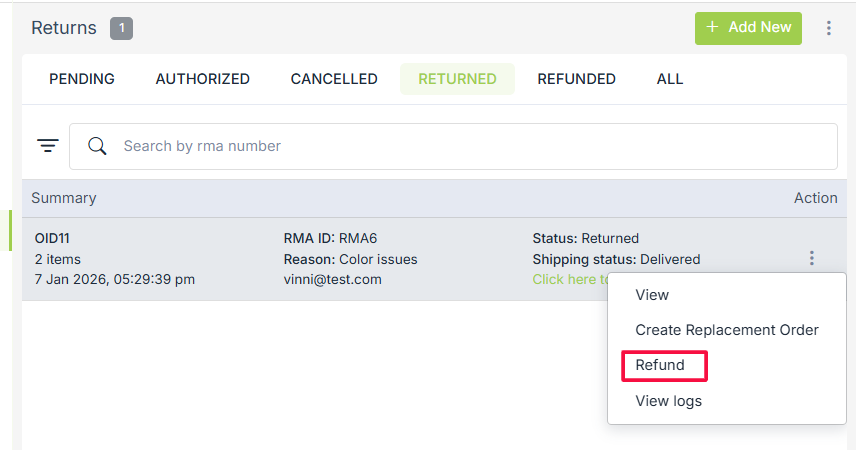Choose Refund in the action menu
The width and height of the screenshot is (856, 450).
[661, 365]
